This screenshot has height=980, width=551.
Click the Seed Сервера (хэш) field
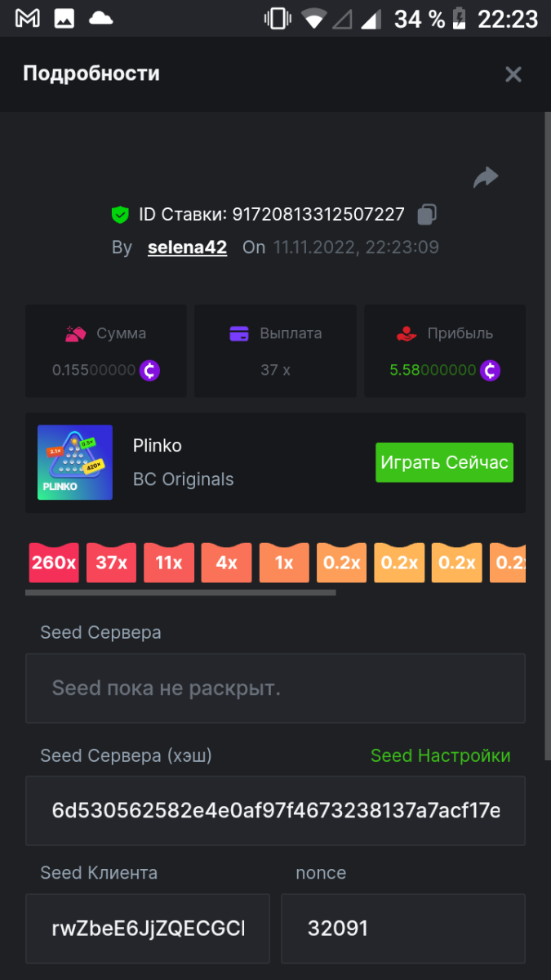pos(275,811)
